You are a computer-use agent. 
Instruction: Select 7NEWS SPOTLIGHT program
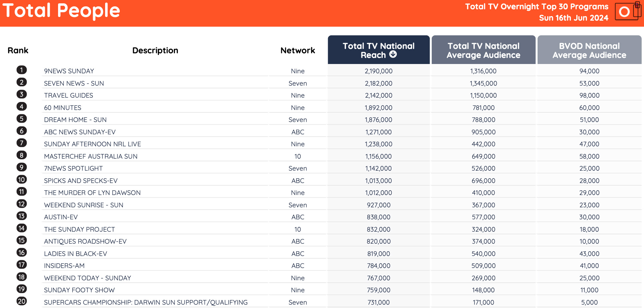73,168
